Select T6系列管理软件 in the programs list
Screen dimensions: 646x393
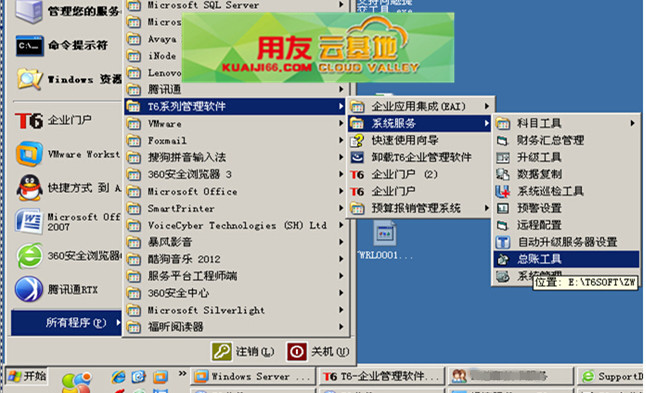[x=235, y=107]
